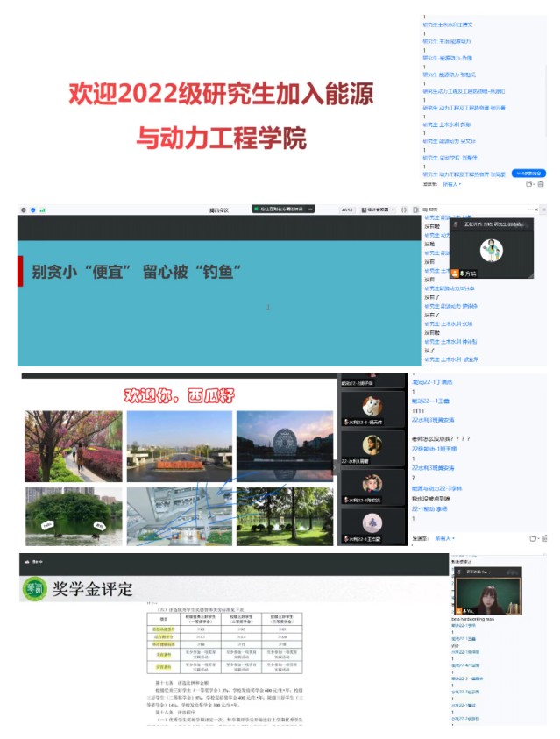This screenshot has height=739, width=560.
Task: Click the 48:51 meeting timer
Action: (346, 210)
